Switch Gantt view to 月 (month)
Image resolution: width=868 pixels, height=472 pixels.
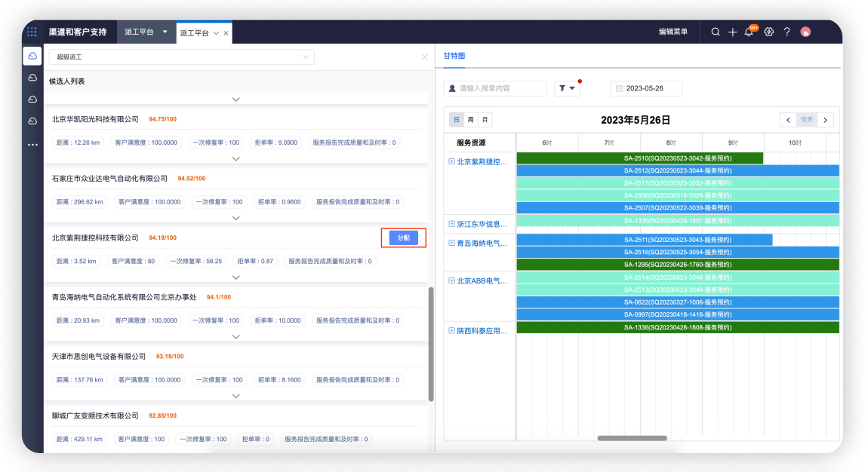pyautogui.click(x=485, y=120)
